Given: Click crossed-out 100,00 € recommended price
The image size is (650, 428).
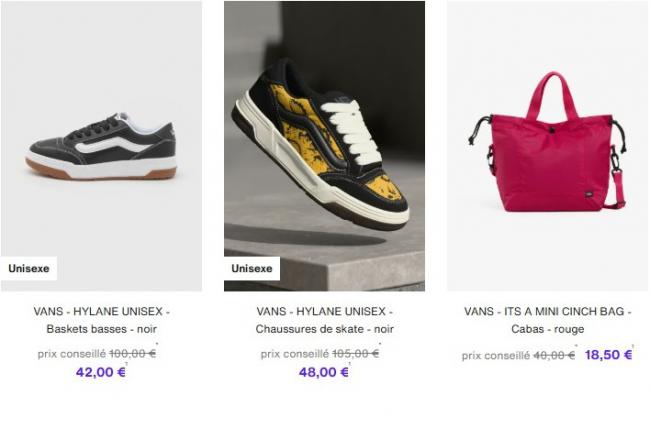Looking at the screenshot, I should [133, 354].
